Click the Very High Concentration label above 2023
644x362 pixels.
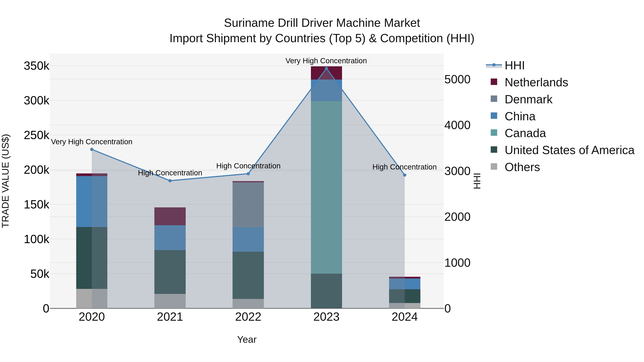tap(326, 61)
